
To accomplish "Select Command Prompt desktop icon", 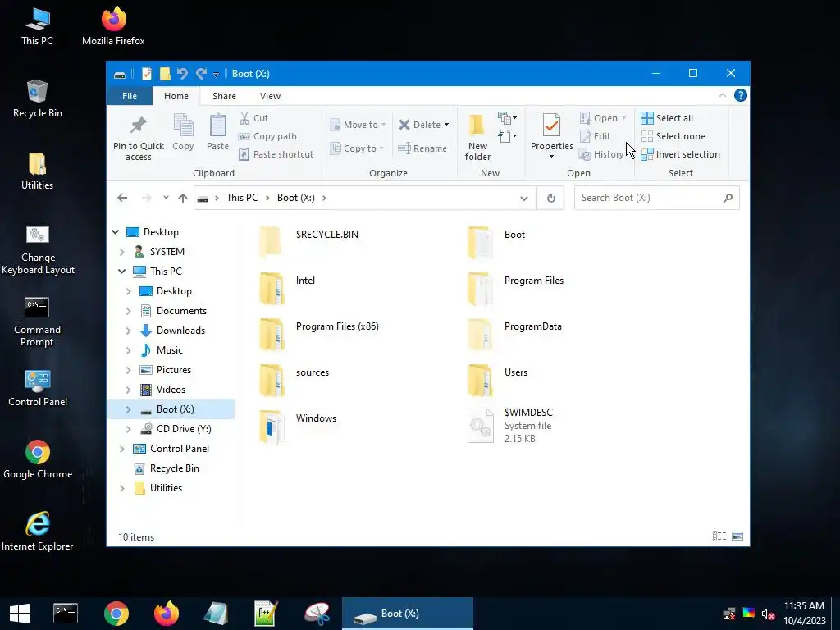I will click(37, 322).
